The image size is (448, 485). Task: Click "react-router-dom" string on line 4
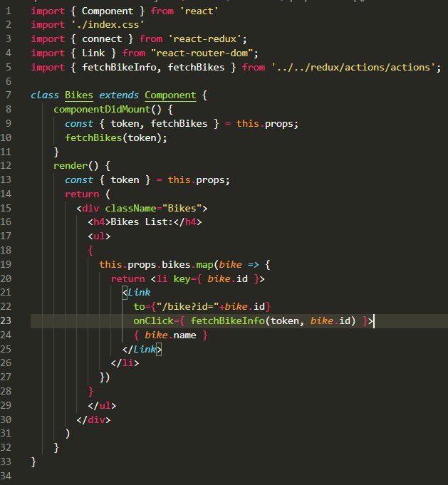pos(202,53)
